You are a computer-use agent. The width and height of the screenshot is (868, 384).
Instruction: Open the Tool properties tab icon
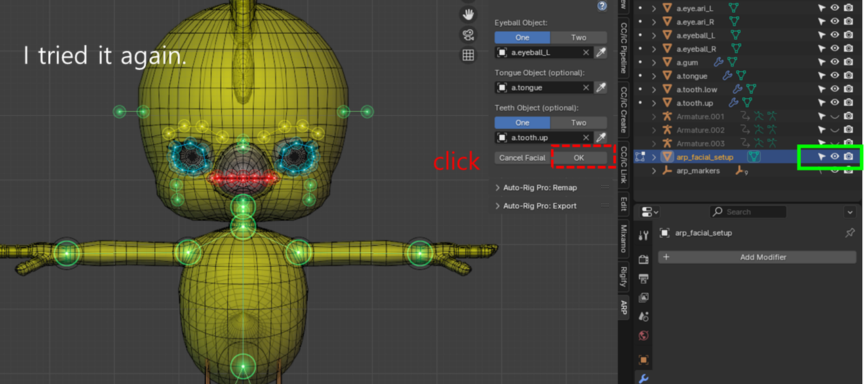coord(644,235)
